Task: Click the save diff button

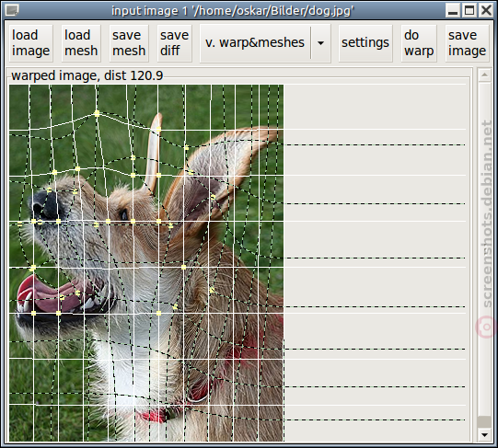Action: (x=174, y=43)
